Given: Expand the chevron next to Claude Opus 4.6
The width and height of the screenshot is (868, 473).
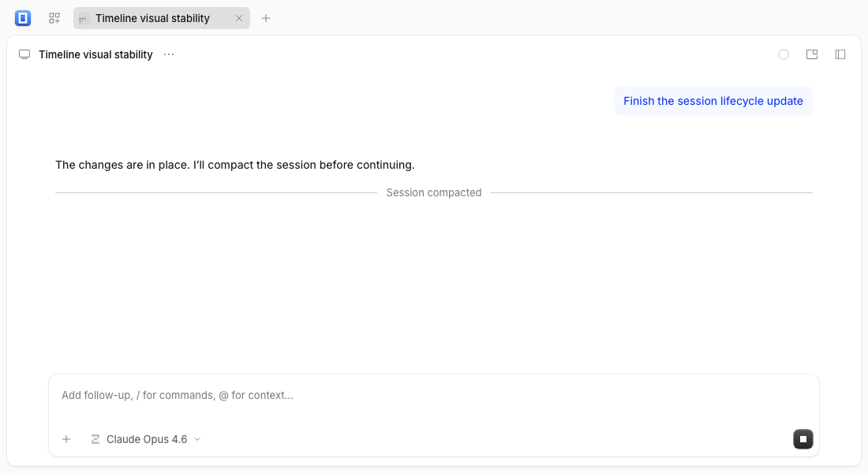Looking at the screenshot, I should (197, 439).
